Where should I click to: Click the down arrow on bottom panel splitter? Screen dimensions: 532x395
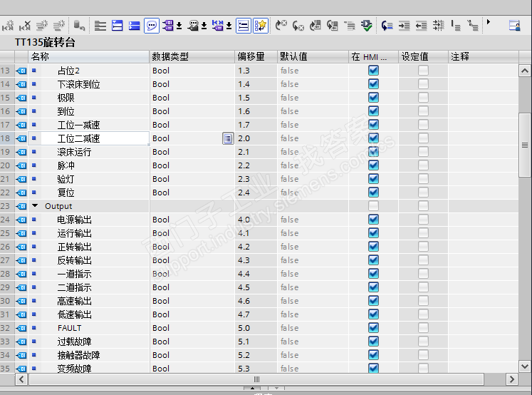(x=276, y=388)
